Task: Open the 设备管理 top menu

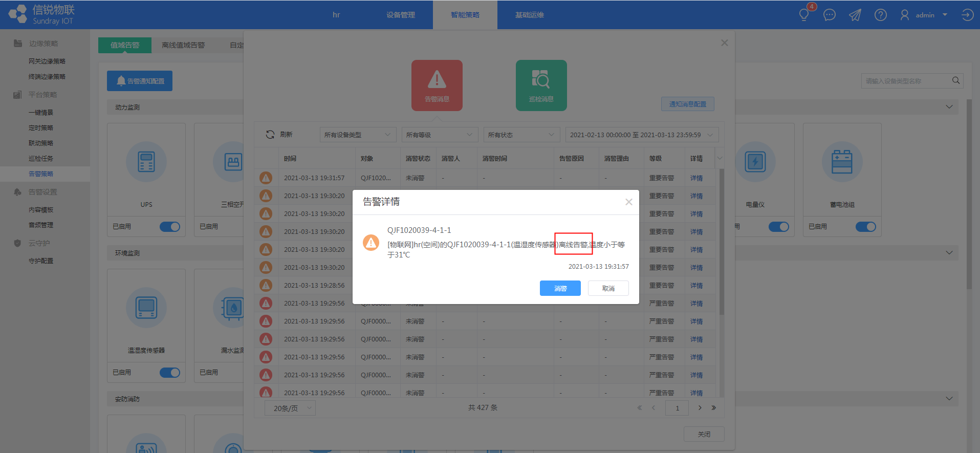Action: 401,15
